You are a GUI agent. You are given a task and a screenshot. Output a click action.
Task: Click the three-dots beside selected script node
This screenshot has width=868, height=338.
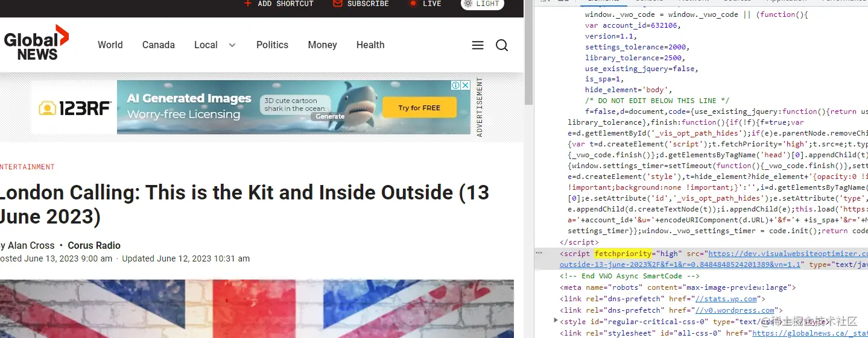pyautogui.click(x=539, y=254)
